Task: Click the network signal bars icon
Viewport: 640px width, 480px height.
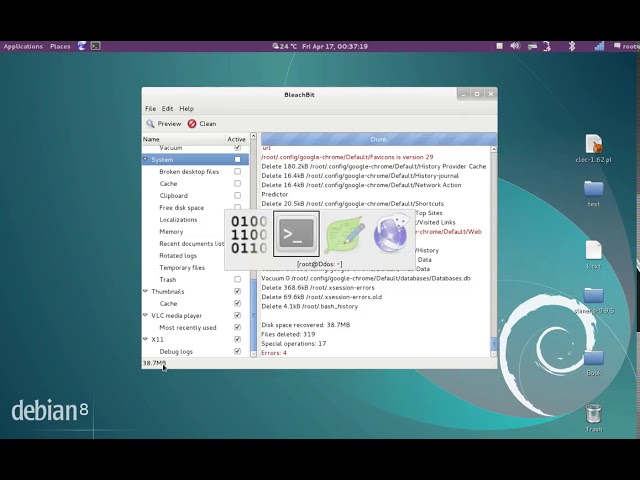Action: coord(599,46)
